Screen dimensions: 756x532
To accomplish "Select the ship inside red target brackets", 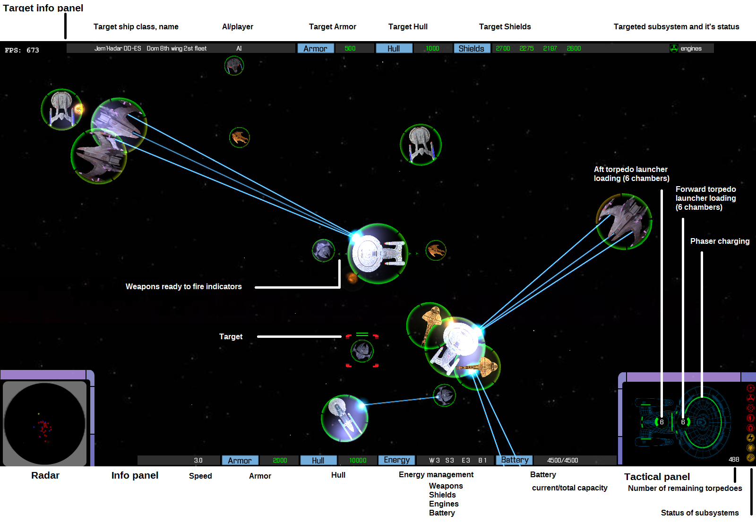I will coord(362,351).
